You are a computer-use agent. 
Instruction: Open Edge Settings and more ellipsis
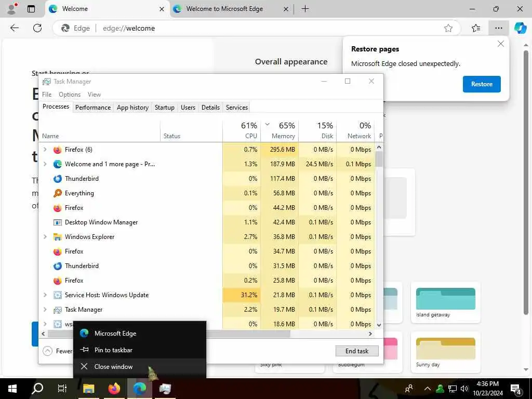tap(498, 28)
